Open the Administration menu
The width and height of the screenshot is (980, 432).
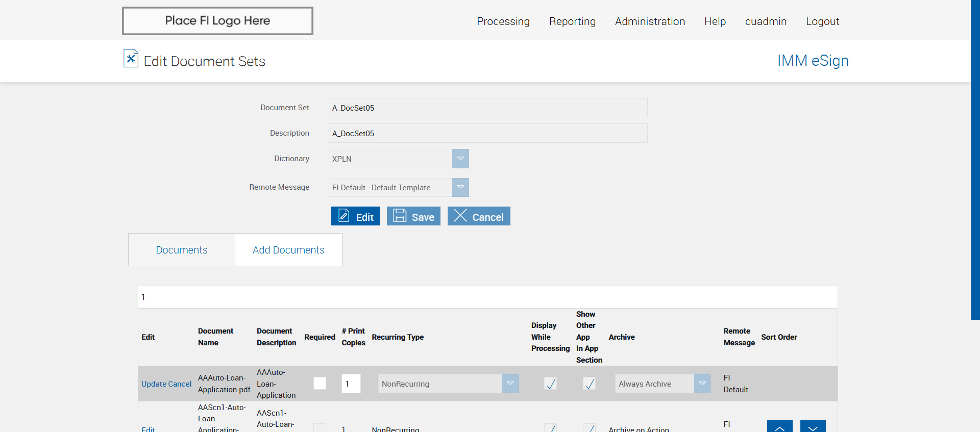point(650,21)
